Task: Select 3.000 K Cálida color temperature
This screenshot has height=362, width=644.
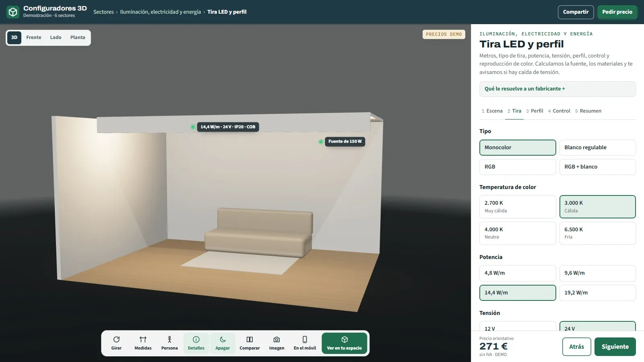Action: click(x=598, y=207)
